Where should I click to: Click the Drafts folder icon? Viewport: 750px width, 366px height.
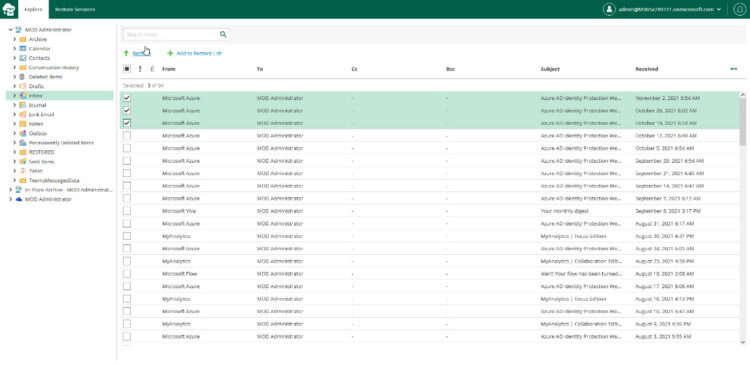click(22, 87)
